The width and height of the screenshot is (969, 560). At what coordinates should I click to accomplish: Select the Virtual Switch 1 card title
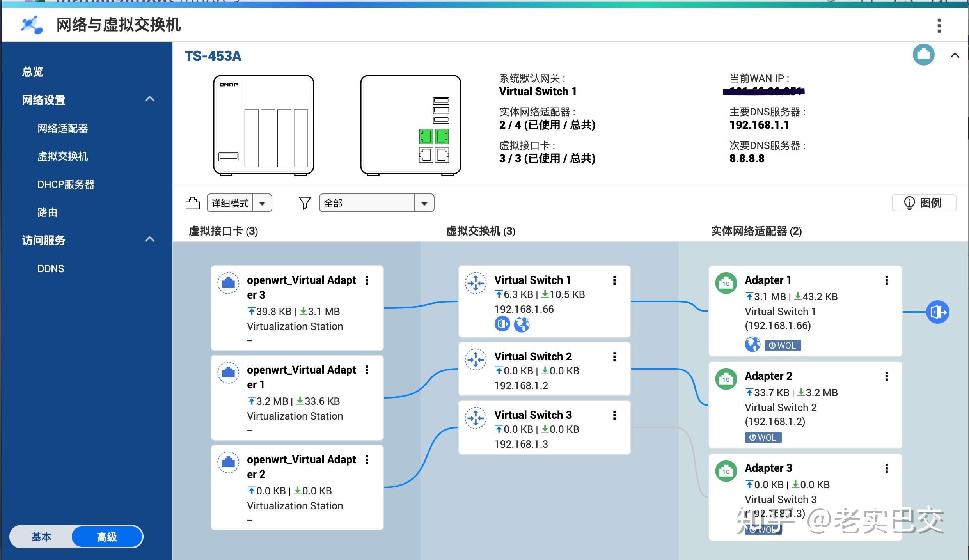pyautogui.click(x=532, y=280)
